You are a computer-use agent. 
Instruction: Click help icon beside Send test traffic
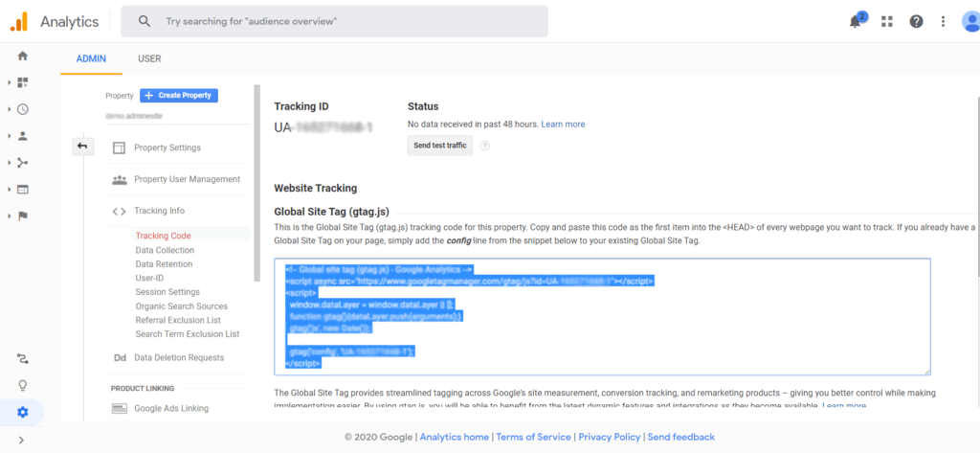pos(484,146)
